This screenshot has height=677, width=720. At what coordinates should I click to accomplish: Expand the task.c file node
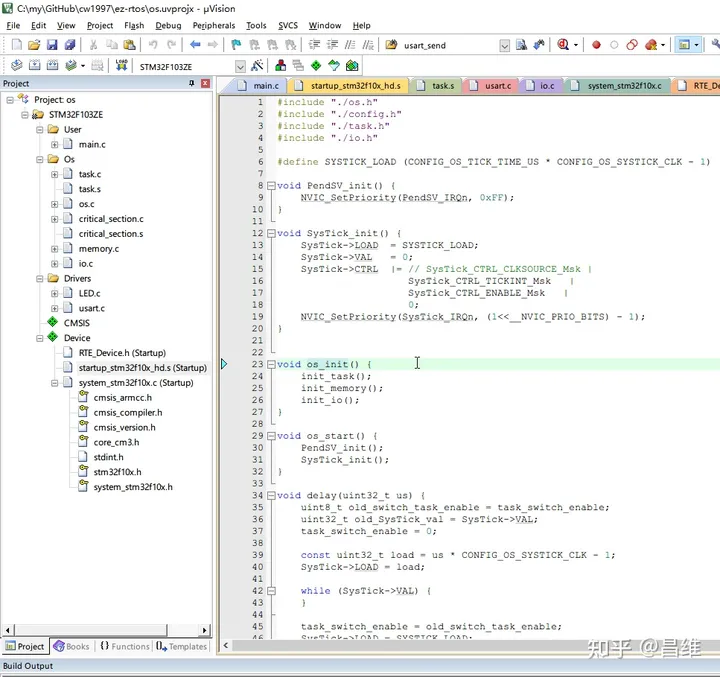click(54, 175)
